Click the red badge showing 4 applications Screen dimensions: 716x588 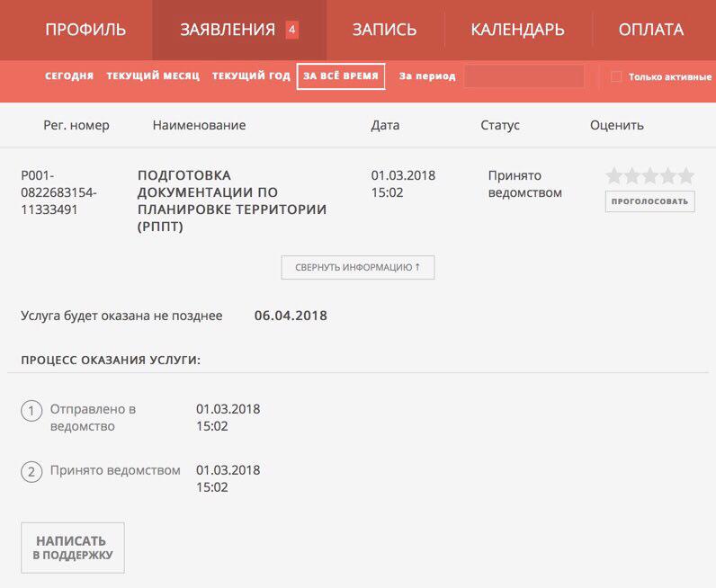click(291, 30)
